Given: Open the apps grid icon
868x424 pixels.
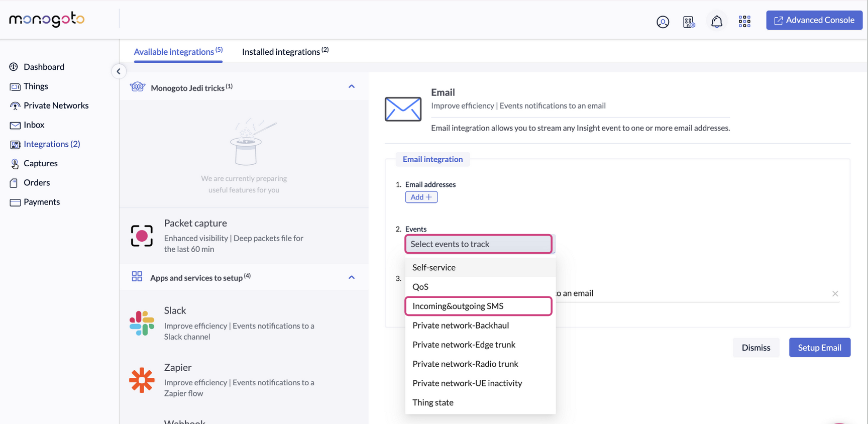Looking at the screenshot, I should (744, 21).
